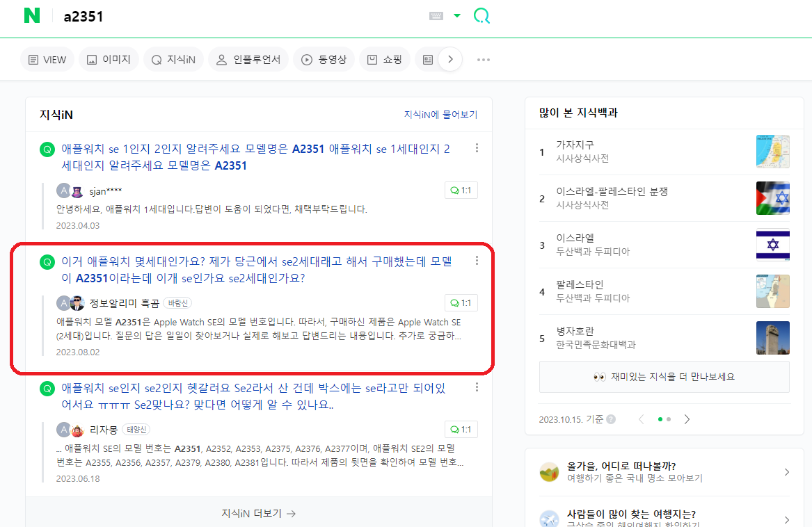This screenshot has width=812, height=527.
Task: Click 재미있는 지식을 더 만나보세요 button
Action: (664, 377)
